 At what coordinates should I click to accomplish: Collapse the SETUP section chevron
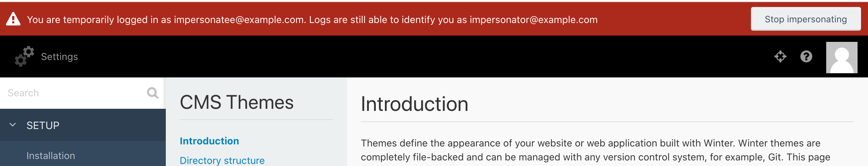point(13,125)
